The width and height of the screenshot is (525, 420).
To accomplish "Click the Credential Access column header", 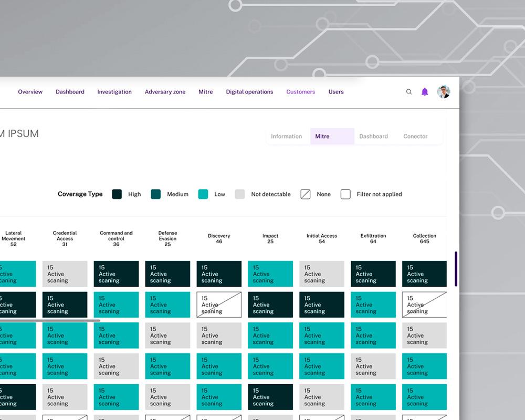I will (65, 238).
